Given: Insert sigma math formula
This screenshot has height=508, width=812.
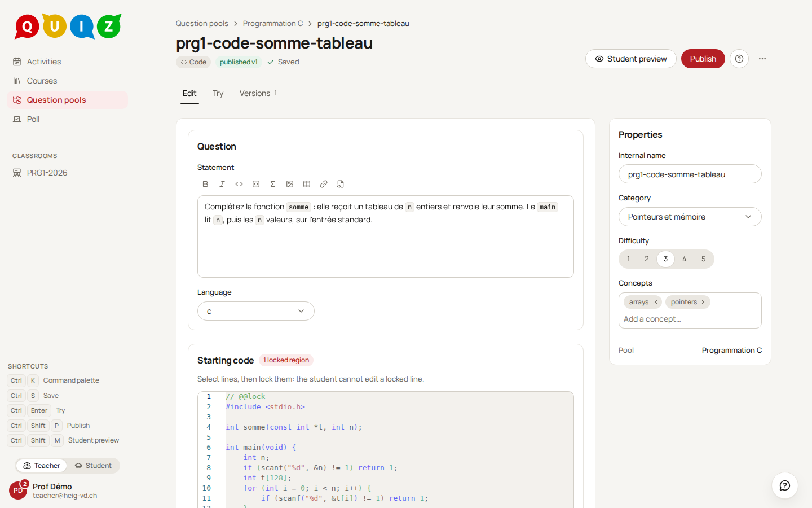Looking at the screenshot, I should [273, 184].
